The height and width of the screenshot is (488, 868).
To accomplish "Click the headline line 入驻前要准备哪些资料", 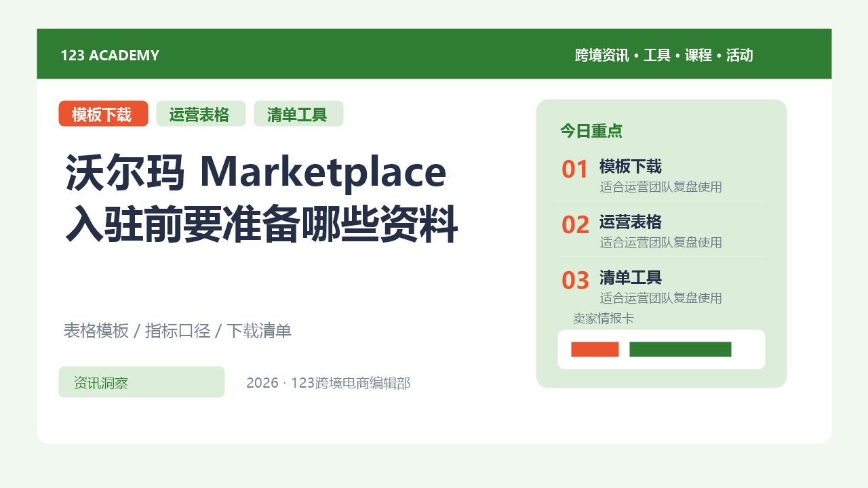I will [x=262, y=226].
